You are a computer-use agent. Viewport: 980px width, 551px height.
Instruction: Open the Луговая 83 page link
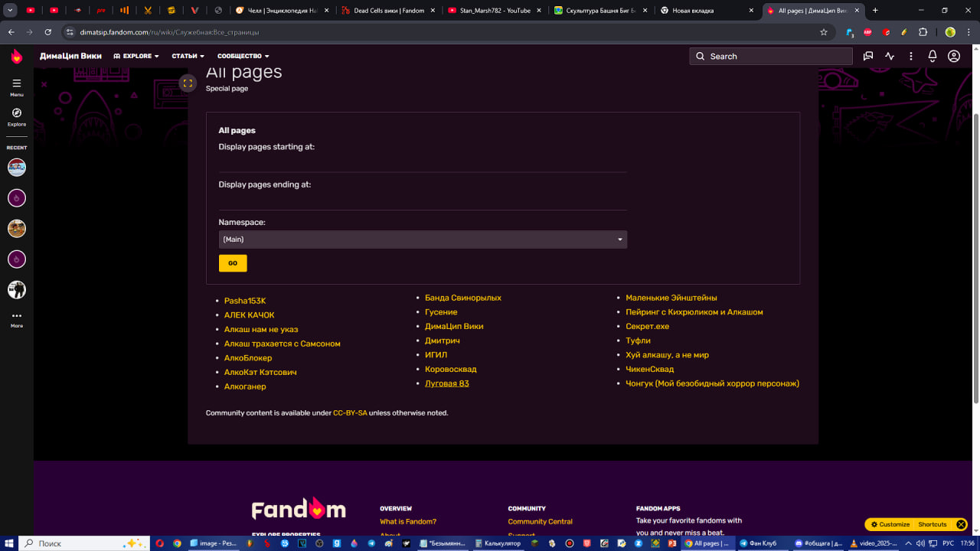click(447, 383)
